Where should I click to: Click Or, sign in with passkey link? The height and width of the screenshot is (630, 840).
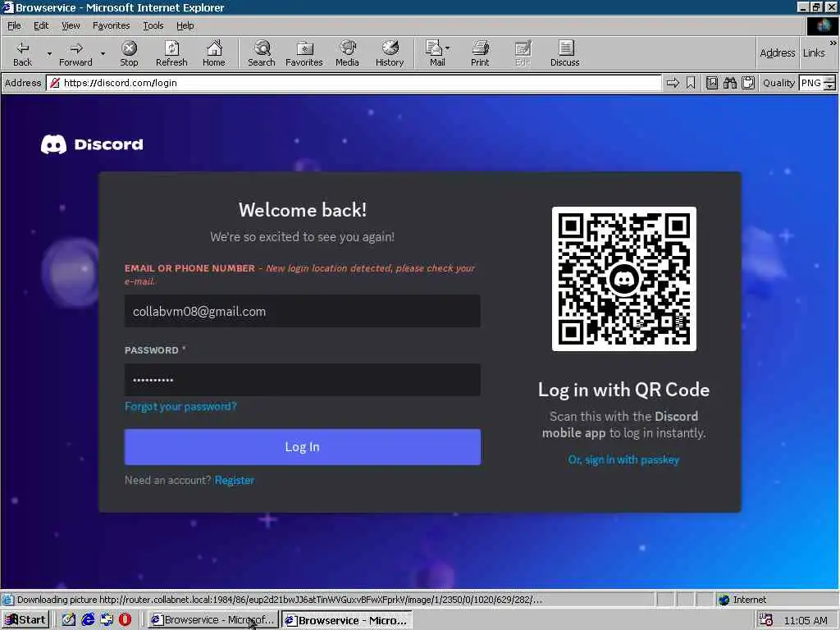tap(623, 459)
